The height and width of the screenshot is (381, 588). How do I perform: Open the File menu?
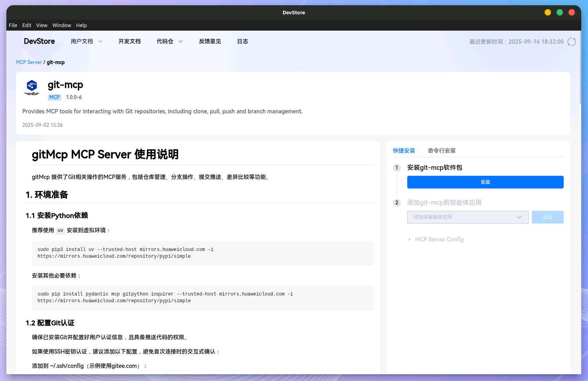point(13,25)
